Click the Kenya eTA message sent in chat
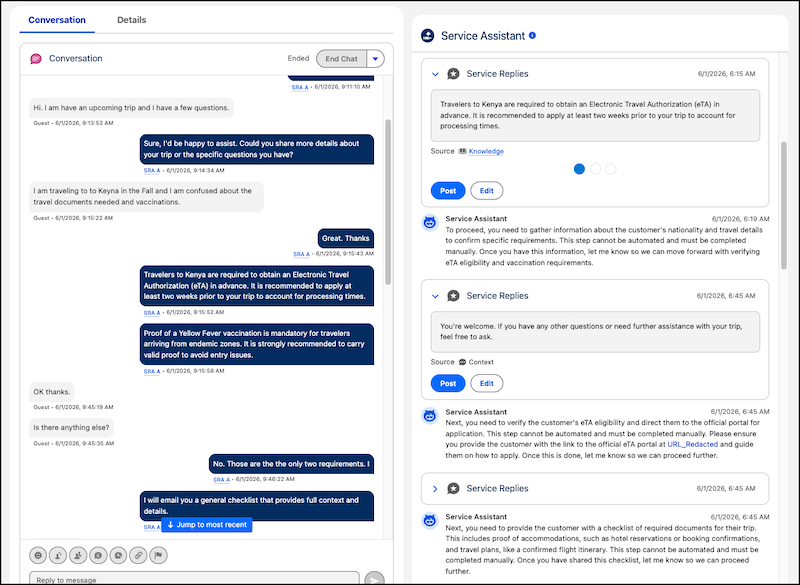The image size is (800, 585). point(257,286)
